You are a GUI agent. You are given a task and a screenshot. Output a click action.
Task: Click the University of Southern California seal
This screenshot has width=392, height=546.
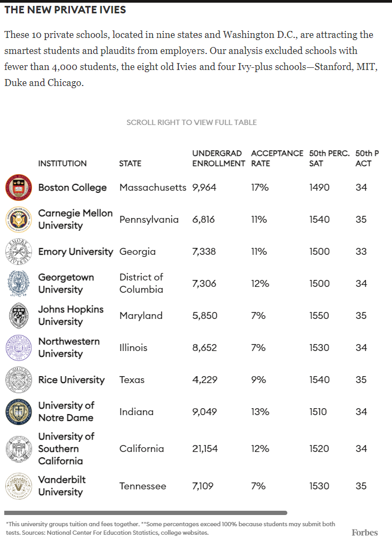(19, 449)
